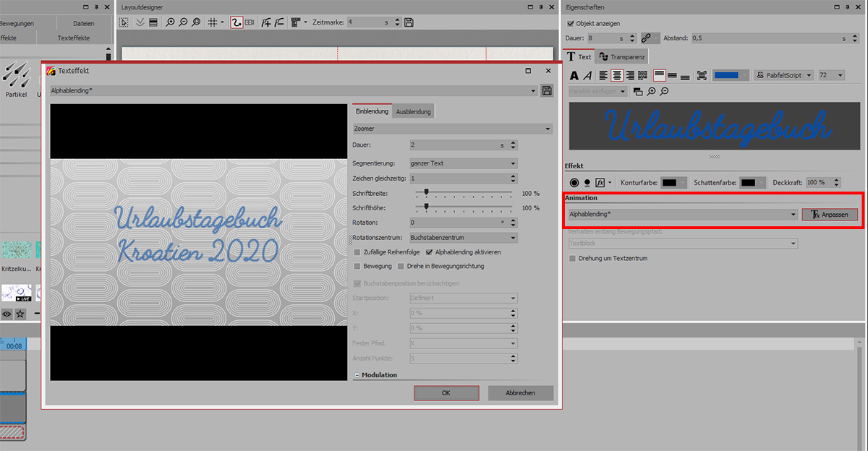
Task: Click the motion path tool in Layoutdesigner toolbar
Action: point(237,22)
